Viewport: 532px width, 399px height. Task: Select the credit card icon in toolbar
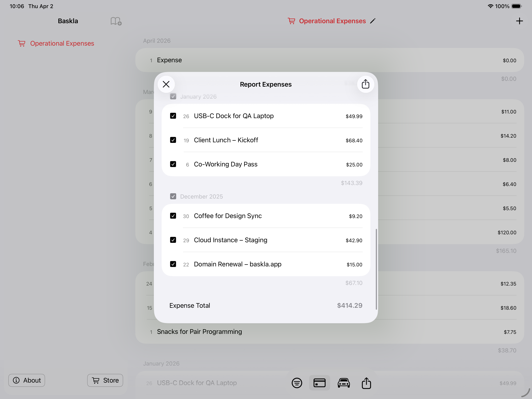319,383
